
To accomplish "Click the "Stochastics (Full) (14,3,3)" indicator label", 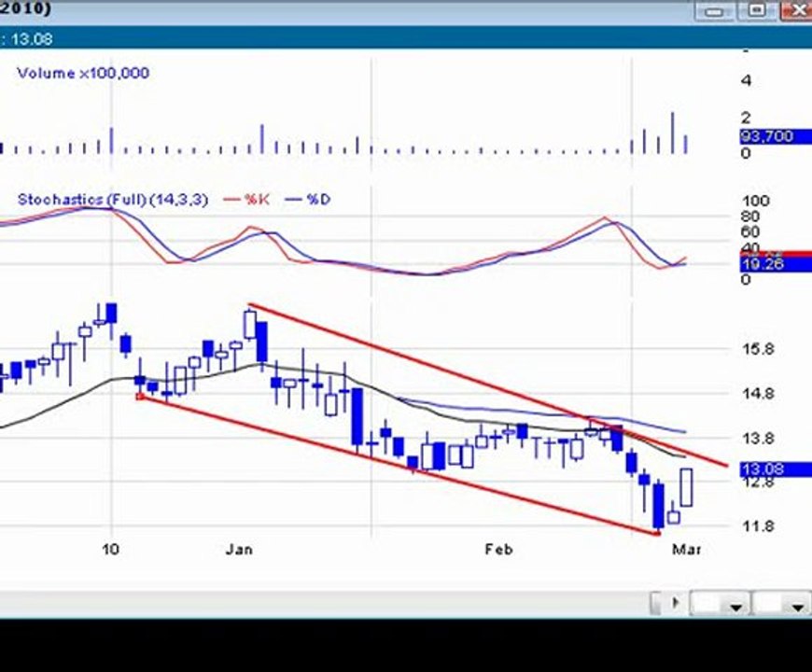I will point(112,200).
